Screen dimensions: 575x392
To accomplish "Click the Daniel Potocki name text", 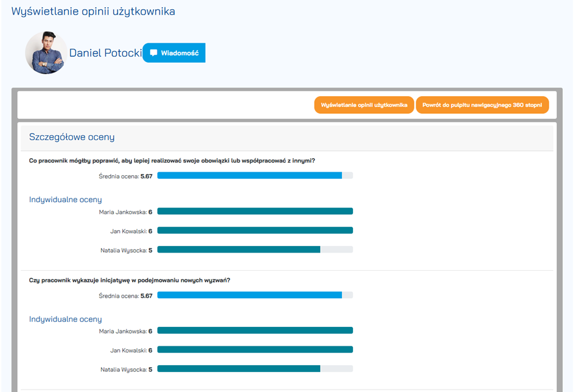I will (x=105, y=53).
